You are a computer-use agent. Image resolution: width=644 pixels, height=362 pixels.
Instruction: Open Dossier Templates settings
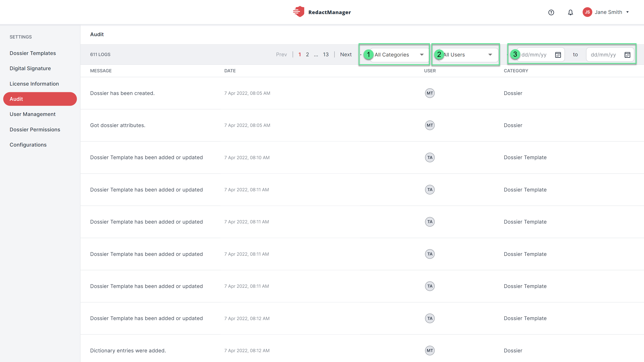(33, 53)
